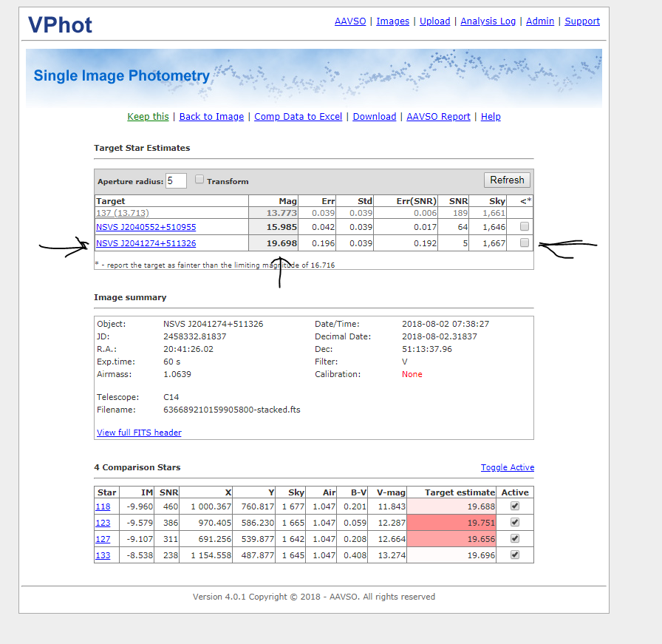Click the Refresh button
This screenshot has width=662, height=644.
click(507, 180)
